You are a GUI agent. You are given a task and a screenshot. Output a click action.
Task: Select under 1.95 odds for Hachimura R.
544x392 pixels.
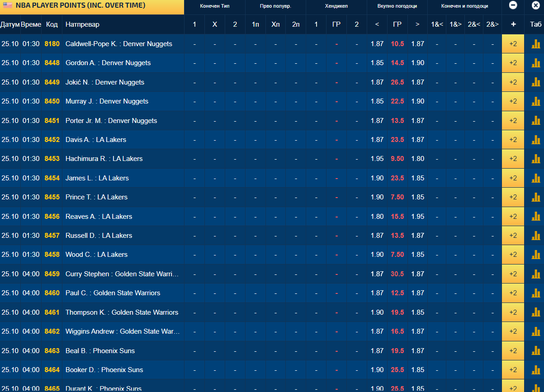(377, 159)
